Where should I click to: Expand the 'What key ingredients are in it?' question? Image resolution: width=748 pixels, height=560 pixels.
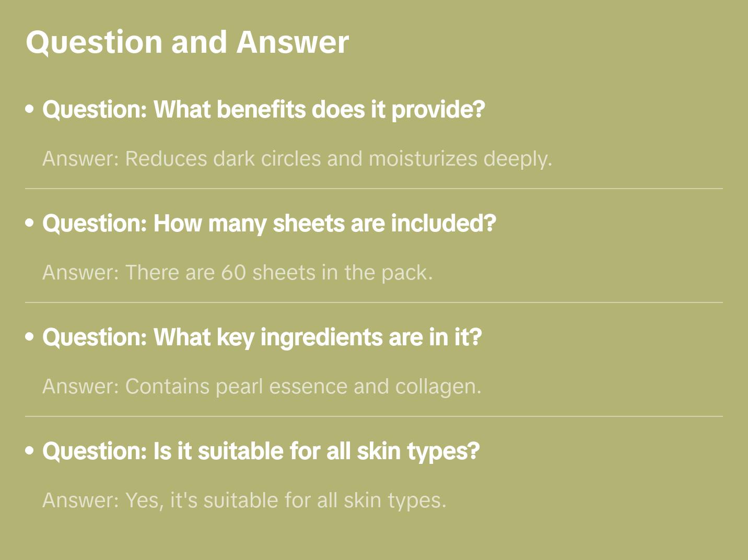click(x=262, y=337)
